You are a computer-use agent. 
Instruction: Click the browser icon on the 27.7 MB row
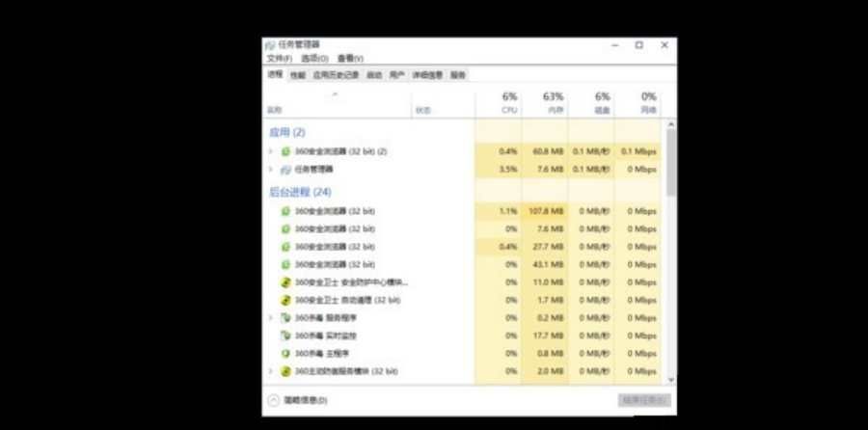tap(285, 247)
